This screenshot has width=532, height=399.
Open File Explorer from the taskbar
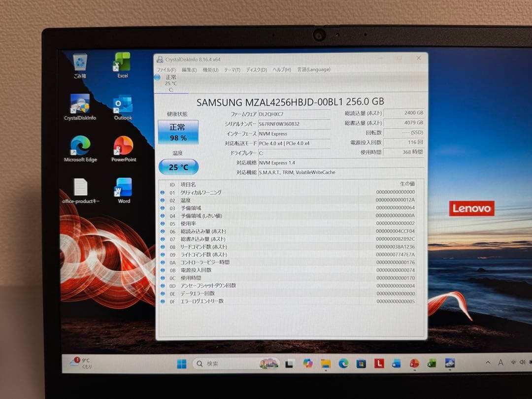click(326, 364)
